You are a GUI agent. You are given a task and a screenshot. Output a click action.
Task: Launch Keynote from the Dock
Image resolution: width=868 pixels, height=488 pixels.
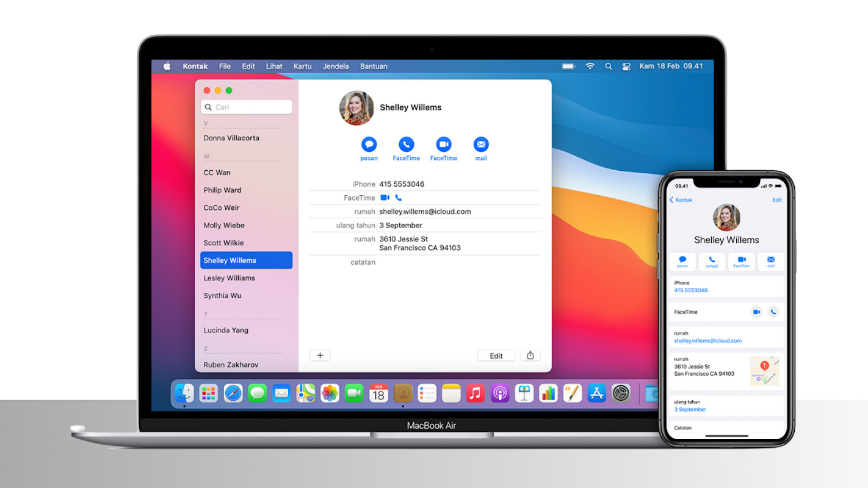[524, 393]
